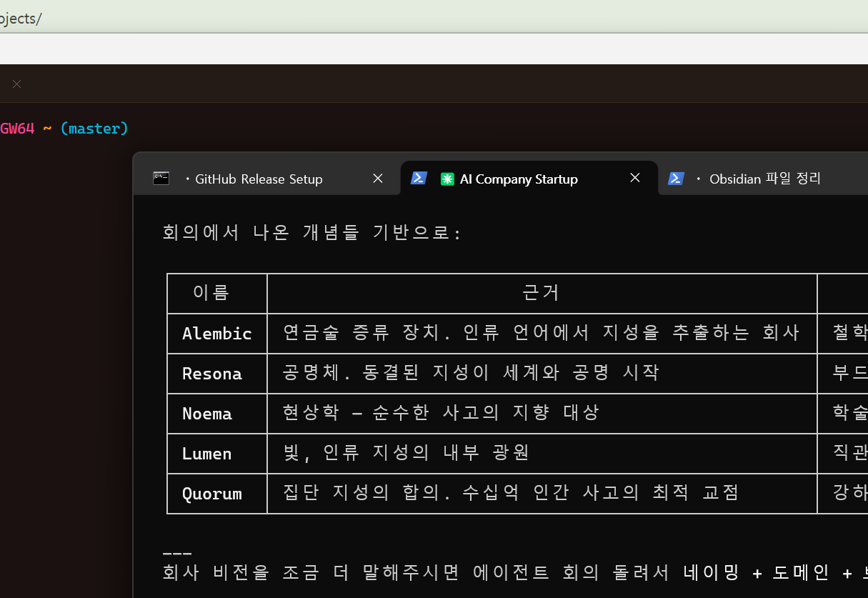
Task: Click the green asterisk icon beside AI Company Startup
Action: tap(447, 179)
